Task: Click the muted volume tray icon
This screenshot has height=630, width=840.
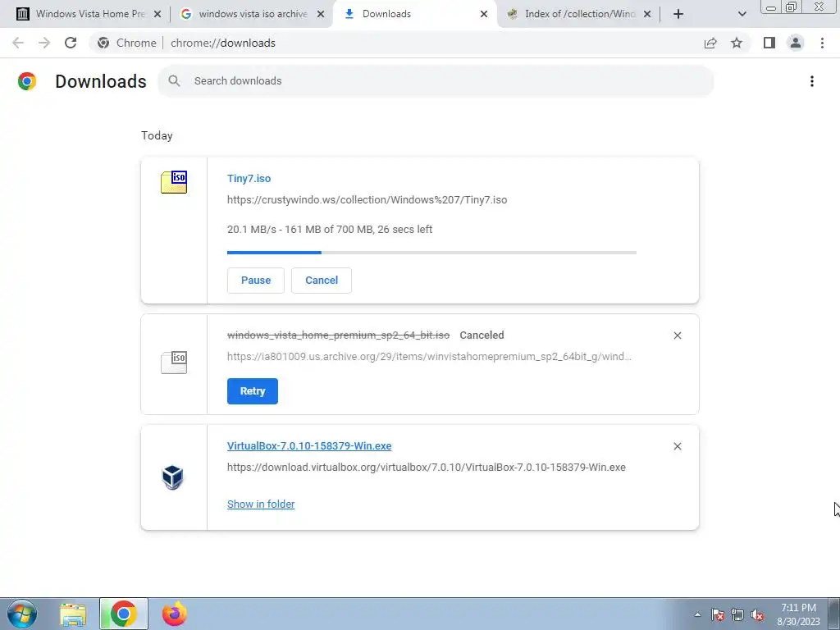Action: point(757,614)
